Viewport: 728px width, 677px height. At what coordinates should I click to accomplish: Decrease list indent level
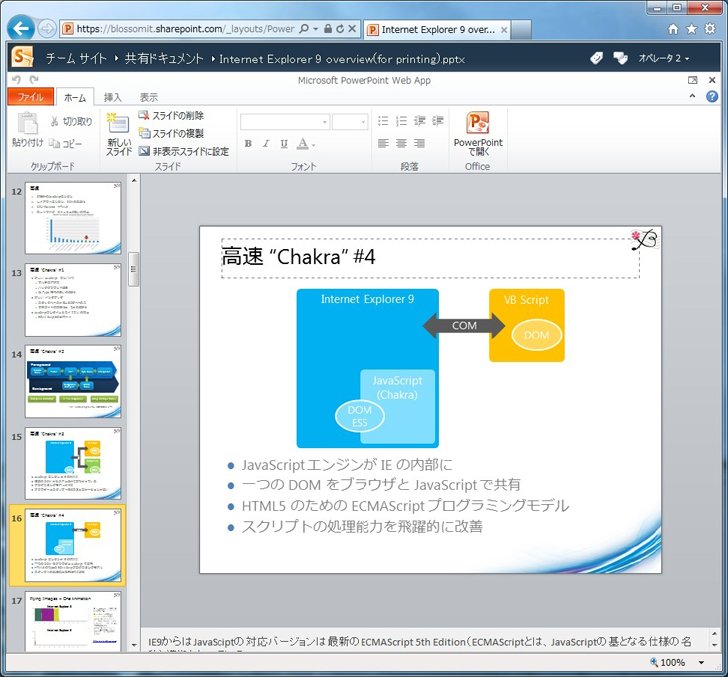[x=419, y=122]
